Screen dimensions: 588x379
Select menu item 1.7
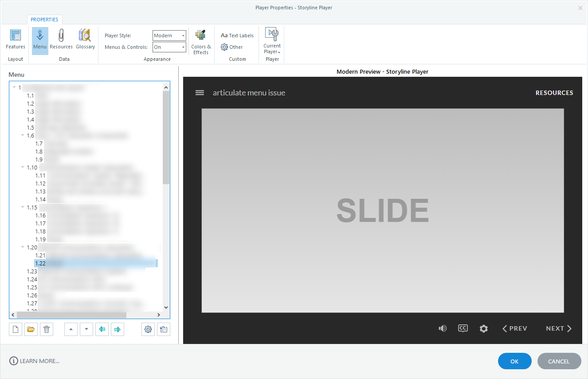point(51,143)
